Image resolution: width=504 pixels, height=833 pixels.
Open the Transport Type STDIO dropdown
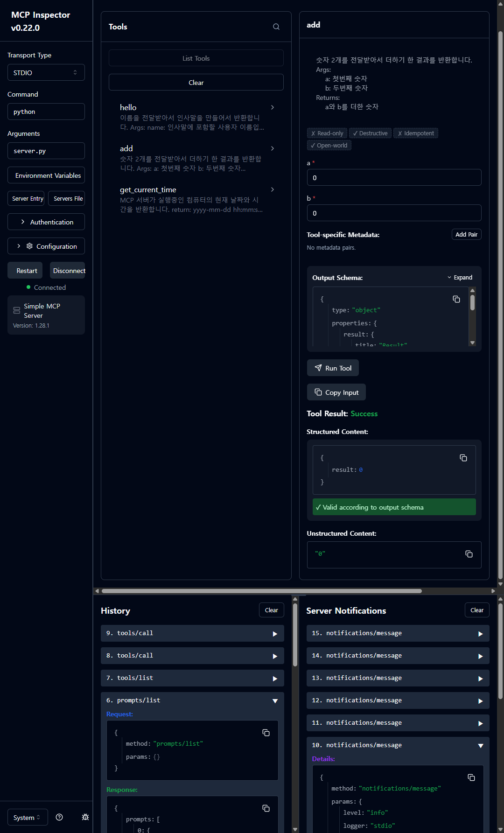46,72
